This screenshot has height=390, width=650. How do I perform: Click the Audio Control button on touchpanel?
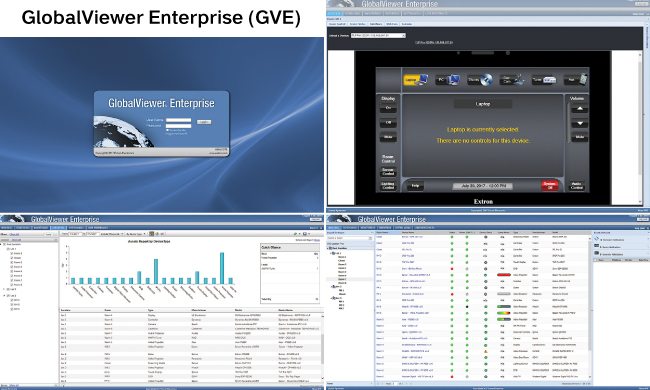pyautogui.click(x=577, y=186)
